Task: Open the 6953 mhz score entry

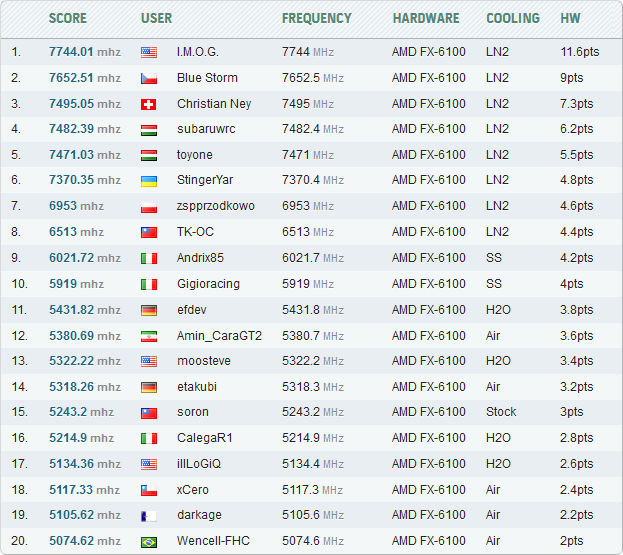Action: (x=76, y=206)
